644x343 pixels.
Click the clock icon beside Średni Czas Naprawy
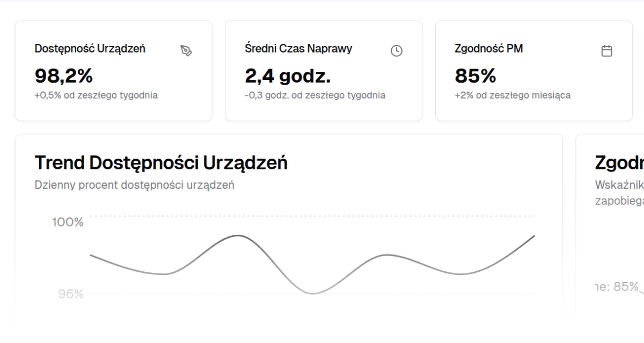click(x=396, y=51)
